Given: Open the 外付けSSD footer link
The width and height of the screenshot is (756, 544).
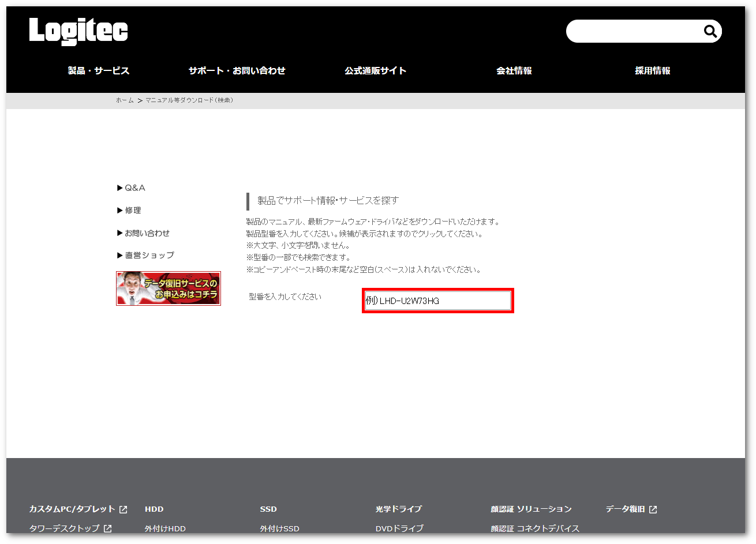Looking at the screenshot, I should tap(280, 528).
